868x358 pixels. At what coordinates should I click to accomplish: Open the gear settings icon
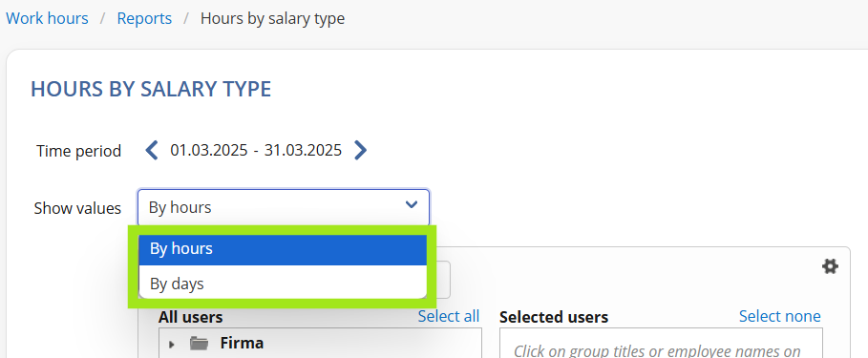[830, 266]
